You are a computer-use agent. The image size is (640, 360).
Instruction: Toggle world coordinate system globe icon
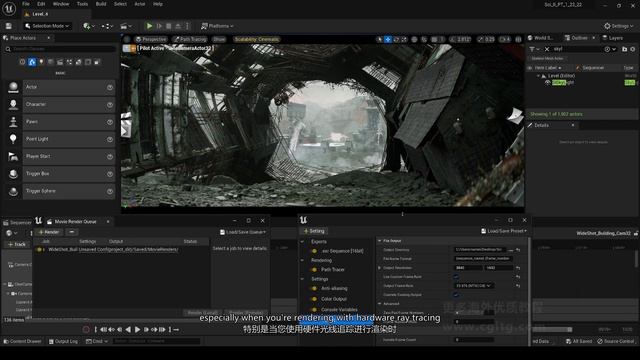point(414,39)
